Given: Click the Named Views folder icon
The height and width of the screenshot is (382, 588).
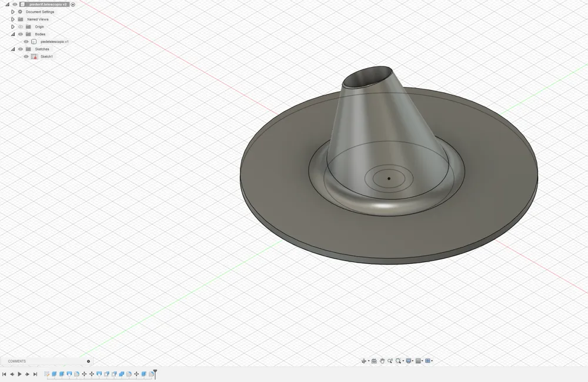Looking at the screenshot, I should (21, 19).
